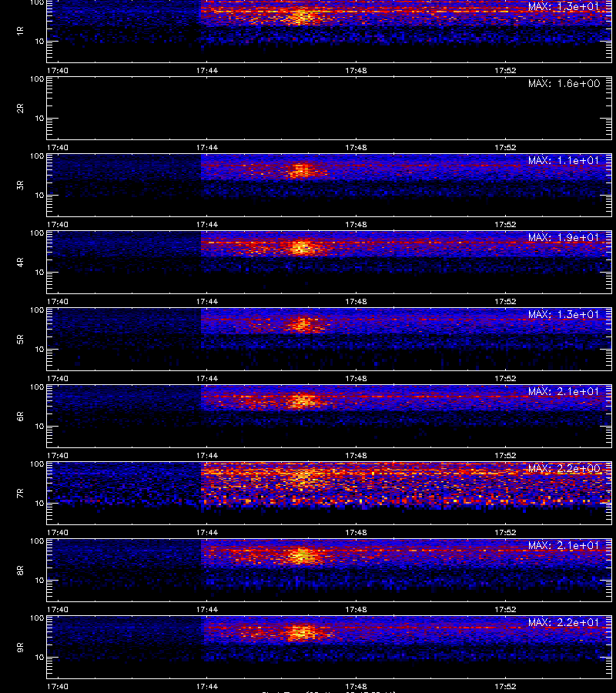Click the MAX: 1.9e+01 label in panel 4R
The image size is (616, 693).
pos(564,237)
